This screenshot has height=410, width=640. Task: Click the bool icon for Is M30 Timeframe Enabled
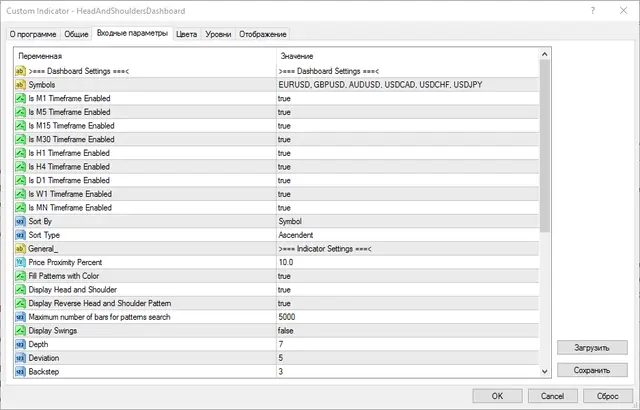[20, 140]
